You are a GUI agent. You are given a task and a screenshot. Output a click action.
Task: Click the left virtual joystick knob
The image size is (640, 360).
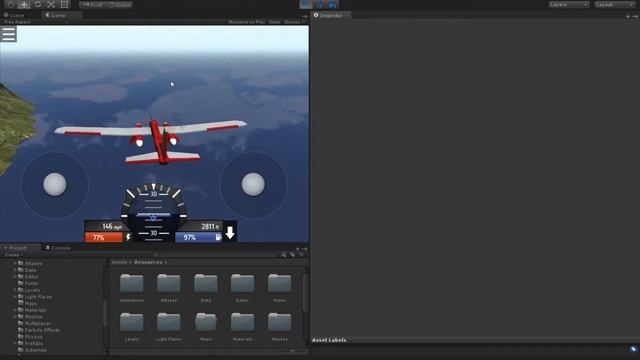[55, 184]
